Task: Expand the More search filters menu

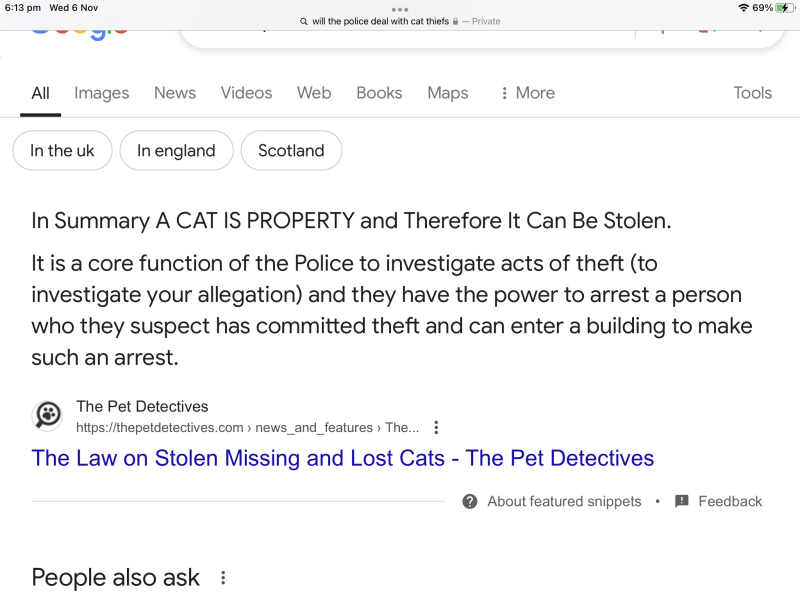Action: point(527,93)
